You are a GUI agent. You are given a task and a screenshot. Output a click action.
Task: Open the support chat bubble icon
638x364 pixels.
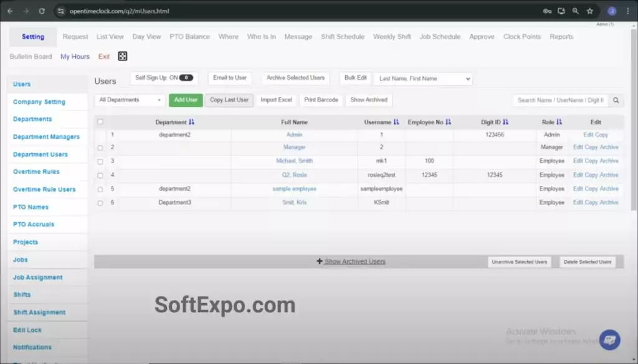coord(609,339)
